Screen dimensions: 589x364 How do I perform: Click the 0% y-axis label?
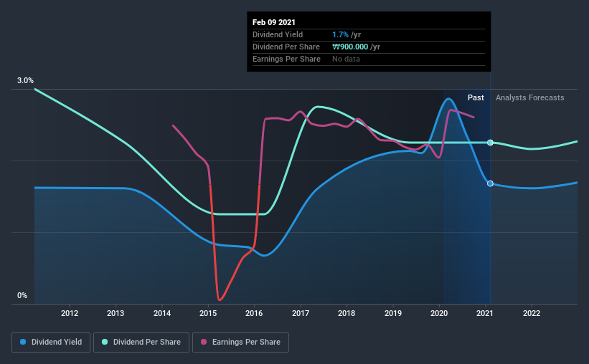tap(22, 295)
